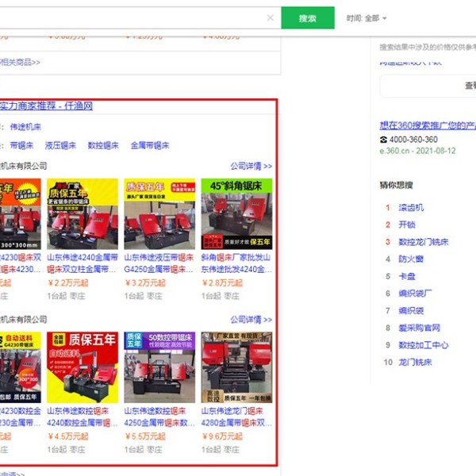Click the green 搜索 search button
The width and height of the screenshot is (476, 476).
coord(308,18)
